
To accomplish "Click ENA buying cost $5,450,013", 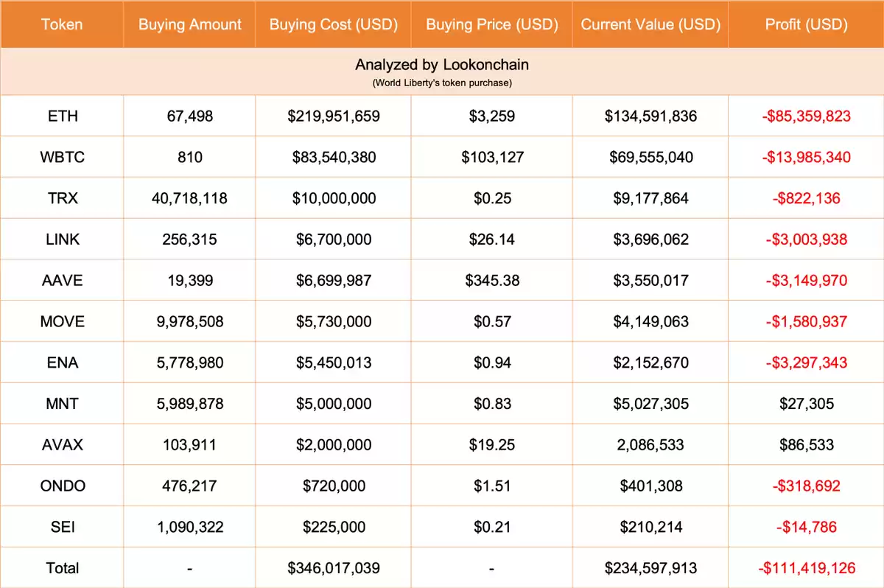I will pos(334,363).
